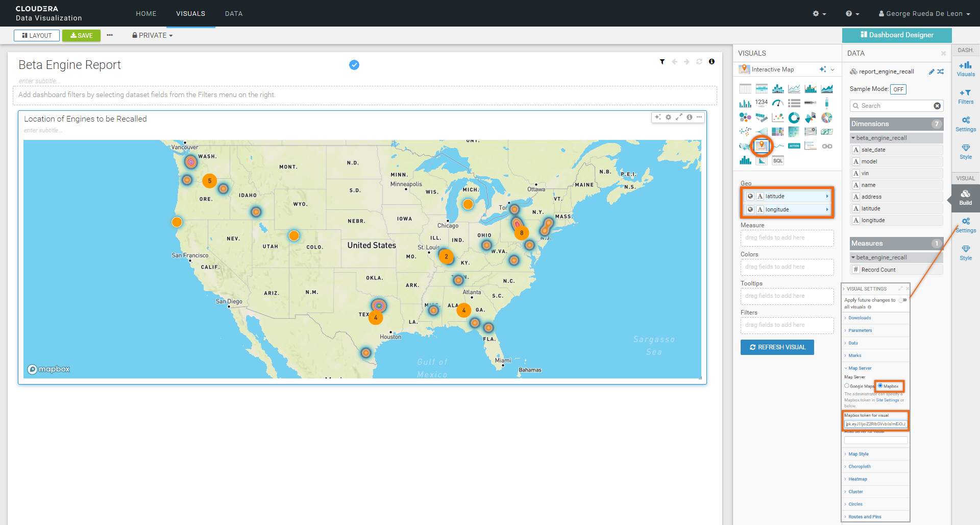Choose the Gantt chart visual icon
This screenshot has width=980, height=525.
click(x=811, y=146)
